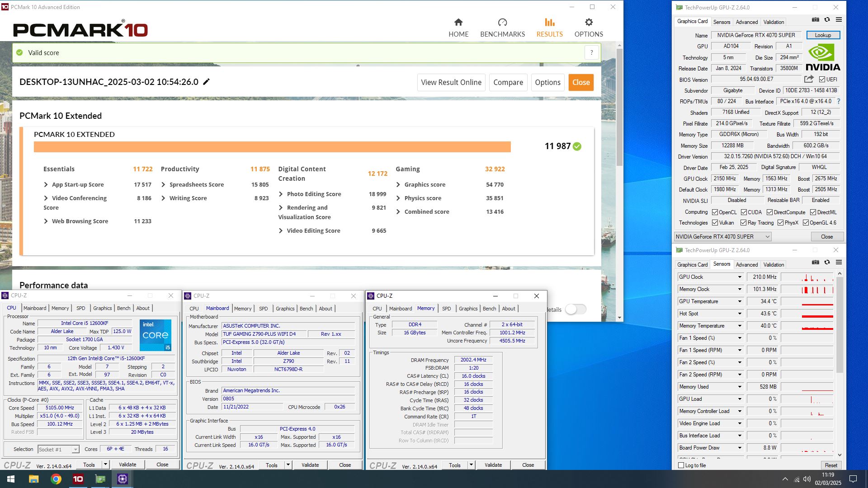Enable Log to file checkbox
The height and width of the screenshot is (488, 868).
pos(681,465)
